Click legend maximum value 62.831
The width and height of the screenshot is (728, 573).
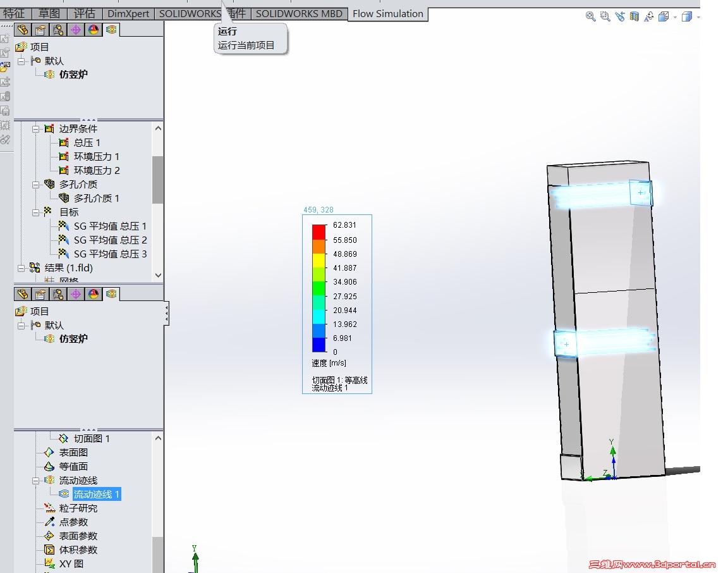coord(344,225)
